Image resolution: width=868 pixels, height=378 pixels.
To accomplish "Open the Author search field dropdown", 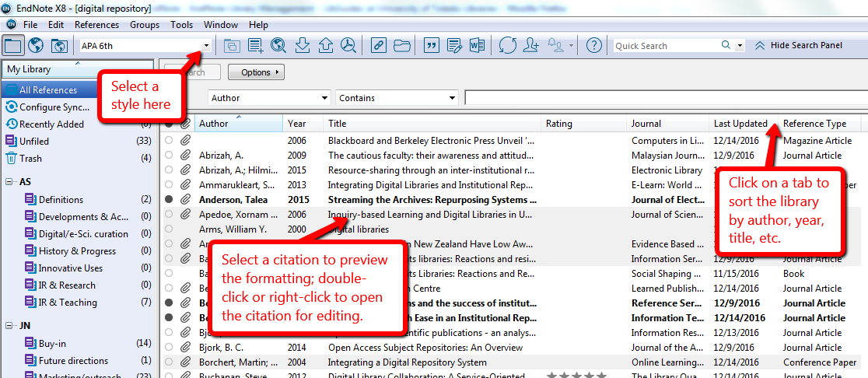I will click(x=325, y=98).
